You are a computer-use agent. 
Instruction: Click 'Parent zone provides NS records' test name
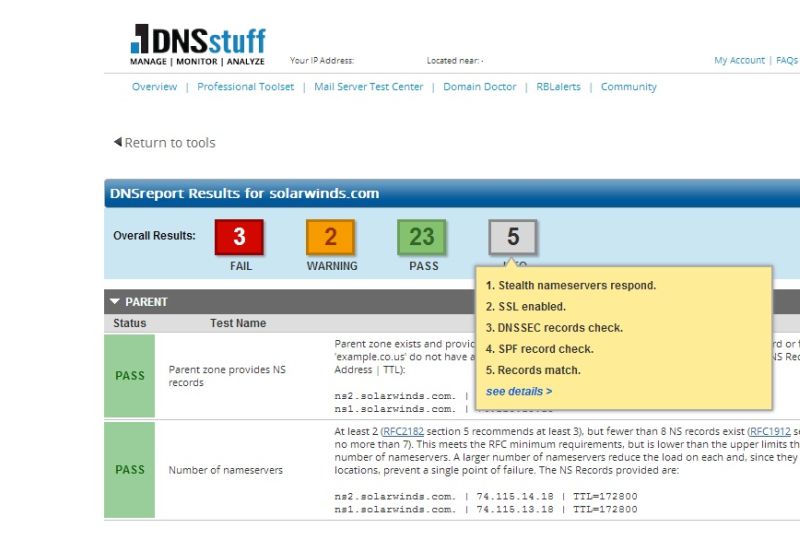pyautogui.click(x=227, y=376)
